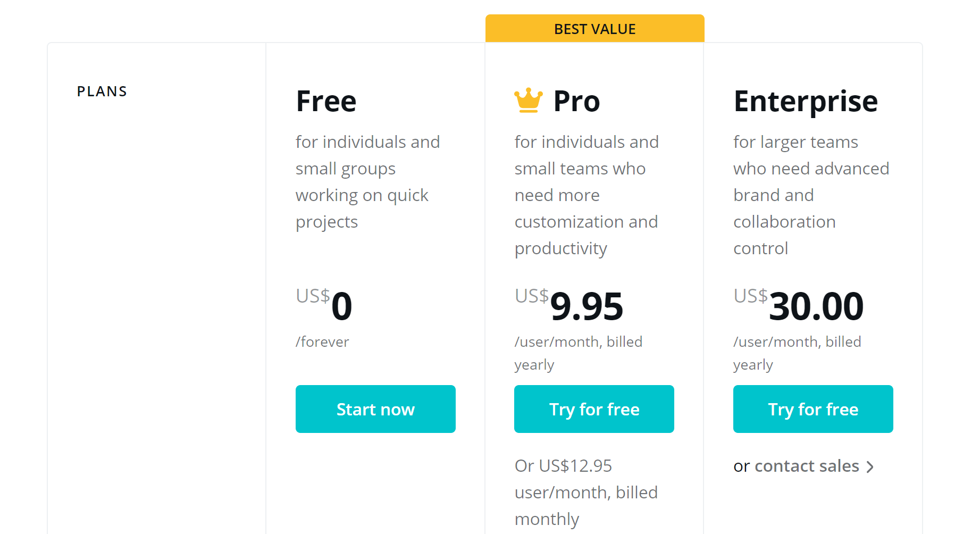The width and height of the screenshot is (980, 534).
Task: Open the contact sales link
Action: tap(807, 466)
